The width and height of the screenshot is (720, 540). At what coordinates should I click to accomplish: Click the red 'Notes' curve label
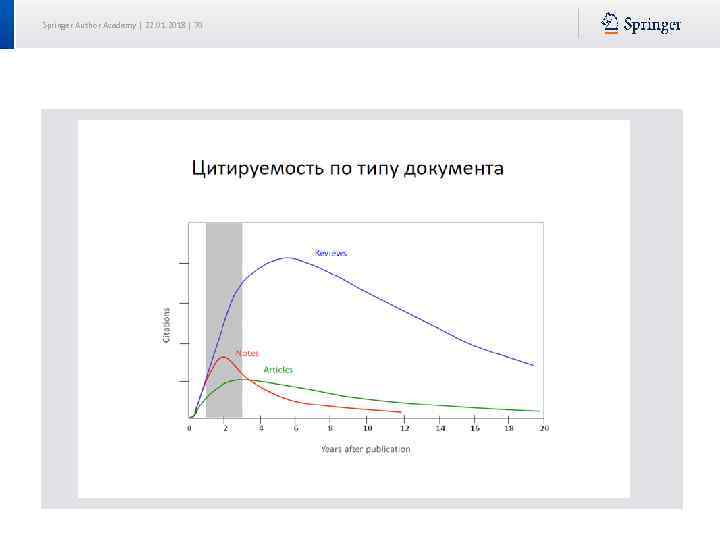coord(247,353)
